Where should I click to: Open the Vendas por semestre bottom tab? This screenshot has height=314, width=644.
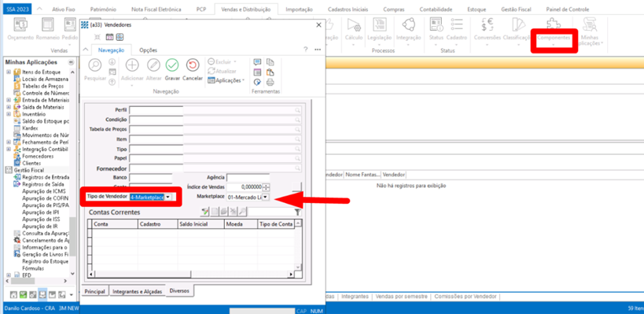(x=401, y=297)
